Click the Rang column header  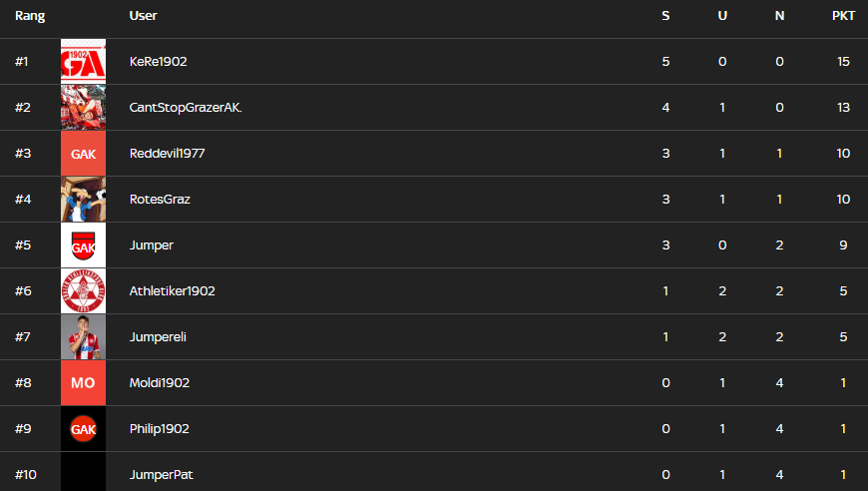tap(30, 16)
